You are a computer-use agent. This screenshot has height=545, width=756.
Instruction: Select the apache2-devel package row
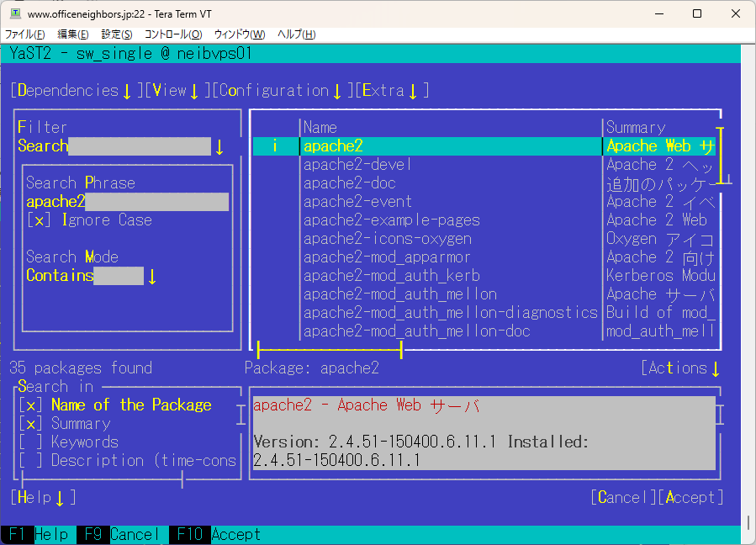pyautogui.click(x=357, y=165)
